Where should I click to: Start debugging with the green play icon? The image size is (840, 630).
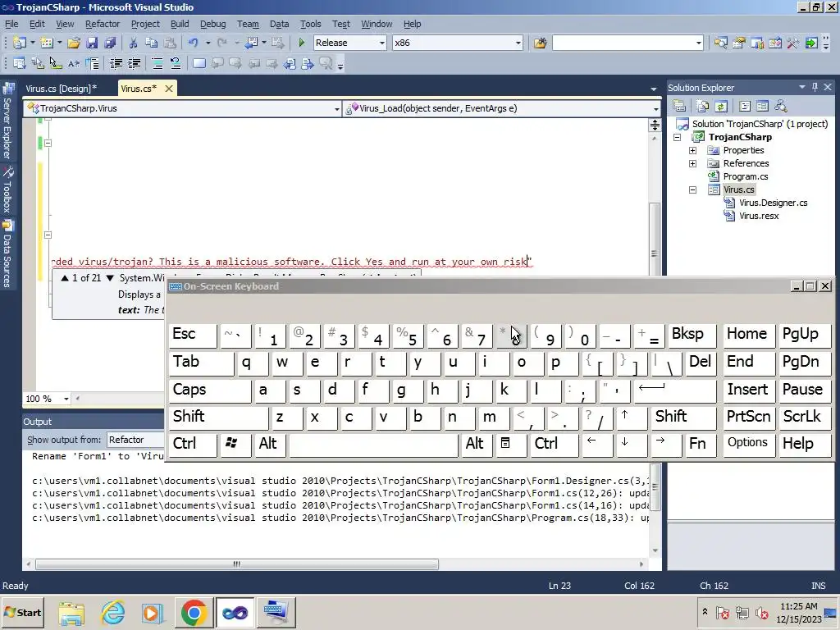302,43
